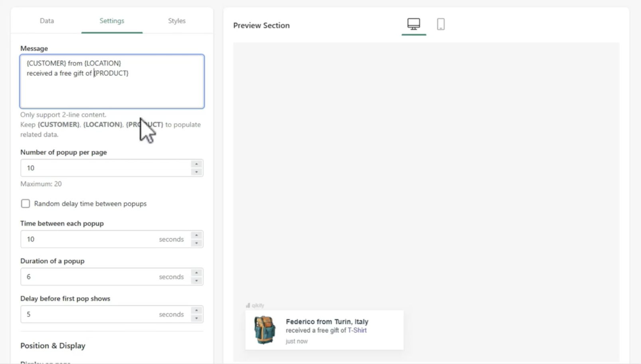The image size is (641, 364).
Task: Click the 'just now' timestamp text
Action: (297, 341)
